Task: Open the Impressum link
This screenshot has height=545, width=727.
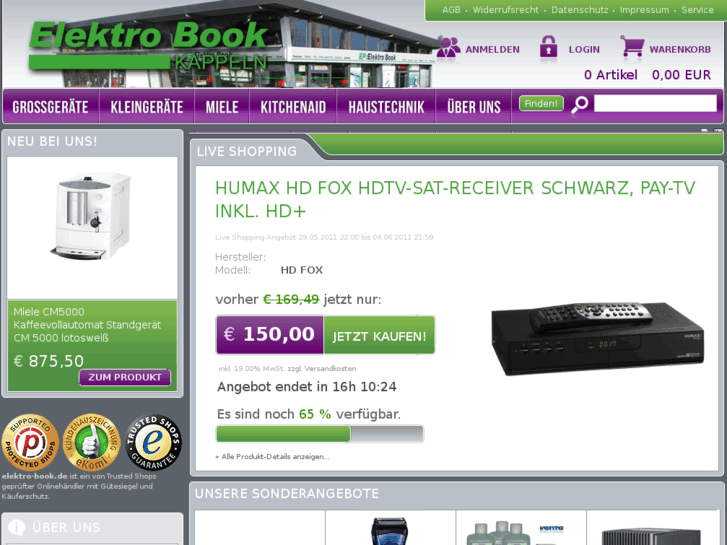Action: 644,10
